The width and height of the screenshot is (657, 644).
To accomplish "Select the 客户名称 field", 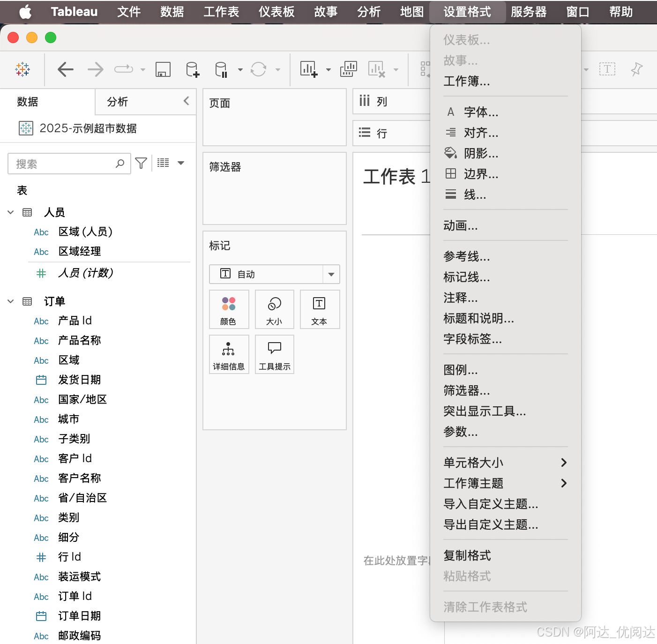I will tap(79, 478).
